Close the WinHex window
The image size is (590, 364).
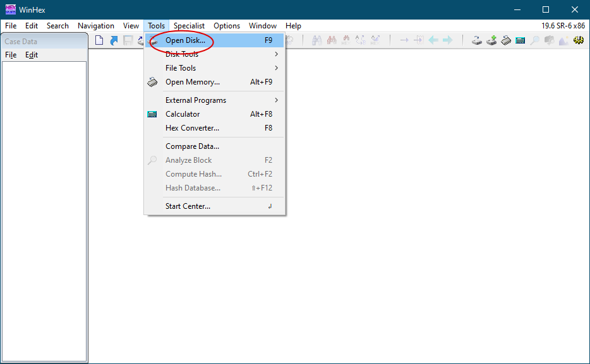[575, 9]
